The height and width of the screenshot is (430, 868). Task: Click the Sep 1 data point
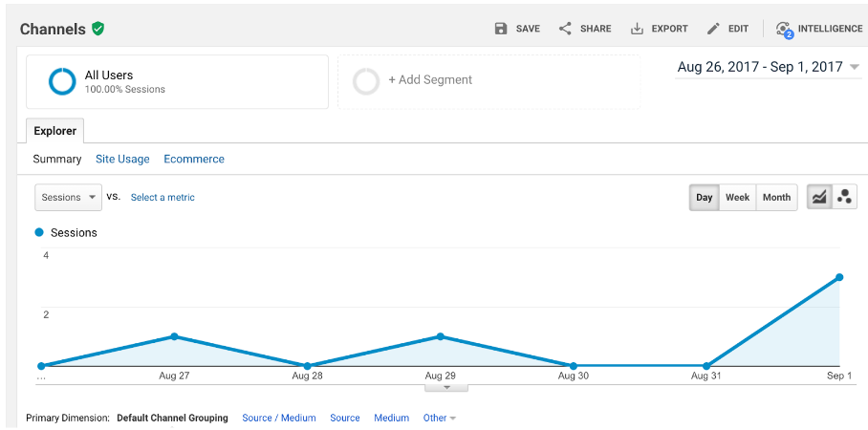[839, 277]
